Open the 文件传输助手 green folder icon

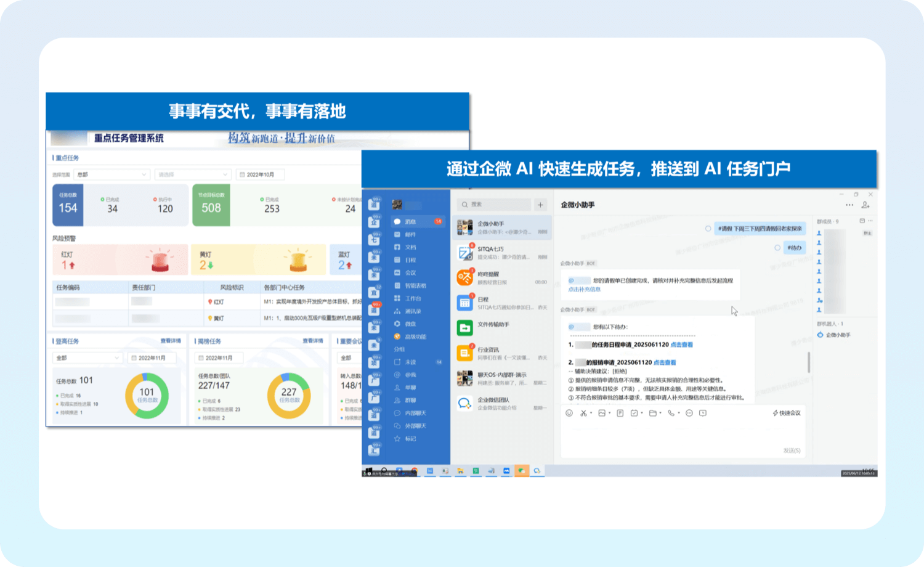pos(464,328)
